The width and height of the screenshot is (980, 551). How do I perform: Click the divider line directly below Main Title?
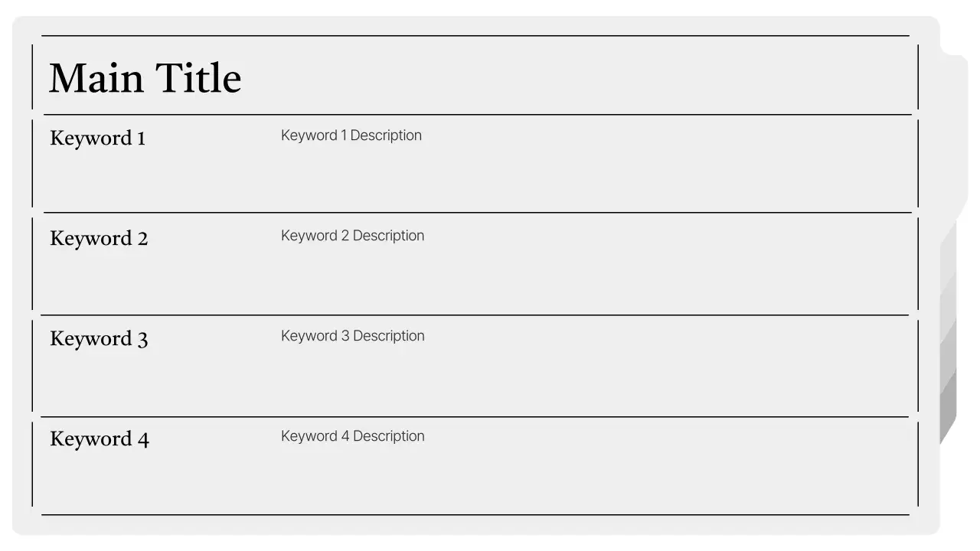tap(475, 115)
